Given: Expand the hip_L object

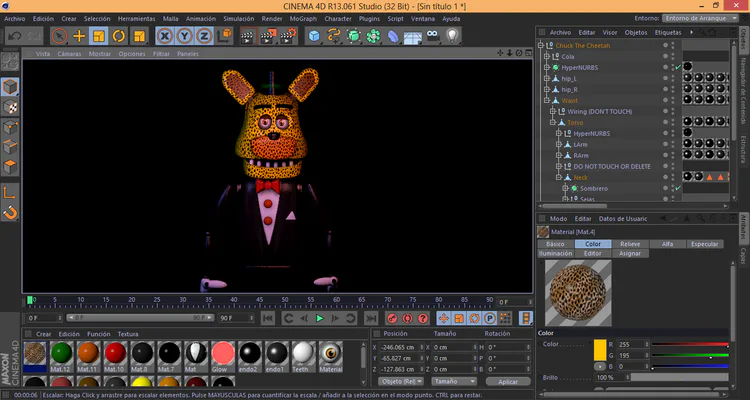Looking at the screenshot, I should pyautogui.click(x=547, y=78).
